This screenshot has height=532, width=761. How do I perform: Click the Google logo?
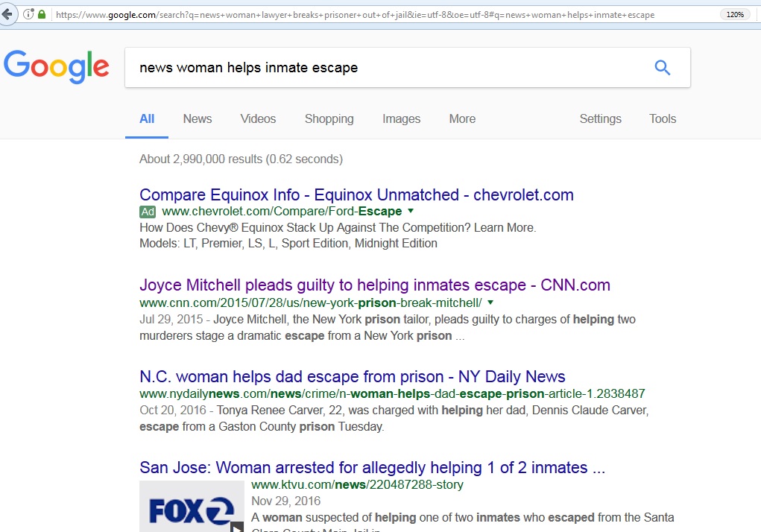pos(57,67)
